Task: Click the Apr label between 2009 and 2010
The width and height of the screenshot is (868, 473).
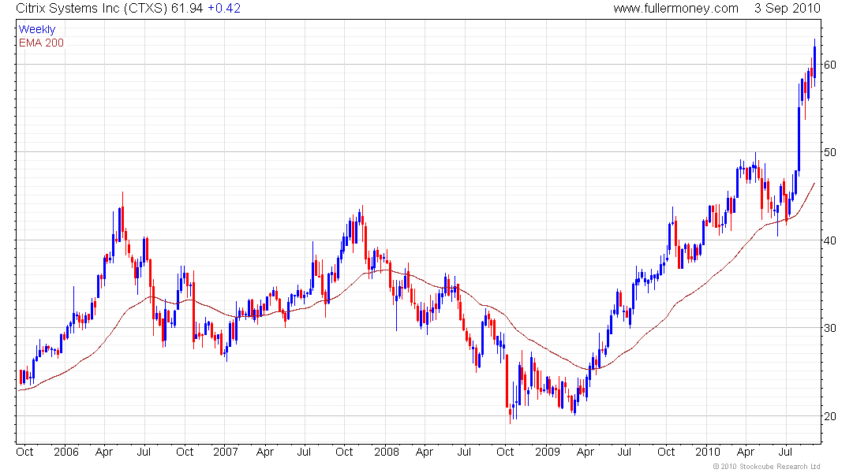Action: click(x=586, y=452)
